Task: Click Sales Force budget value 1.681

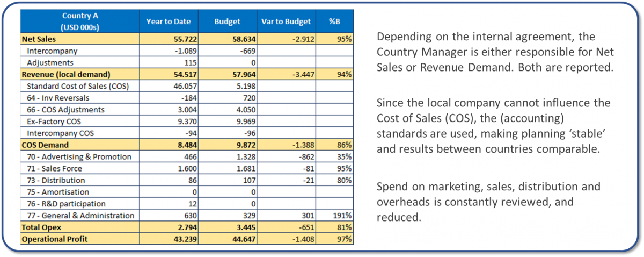Action: [x=245, y=169]
